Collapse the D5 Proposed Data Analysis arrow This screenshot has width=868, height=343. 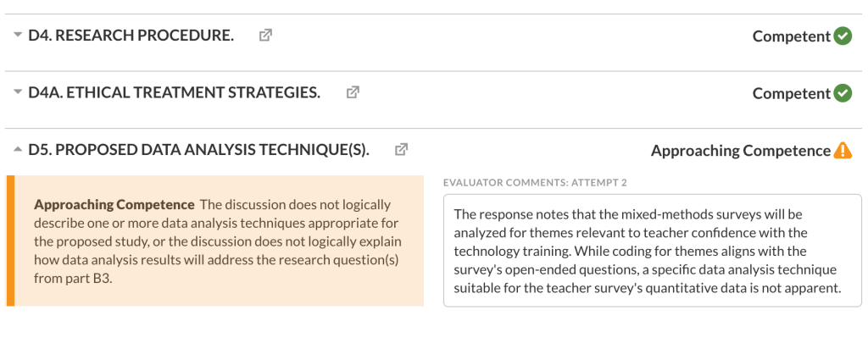pyautogui.click(x=18, y=150)
